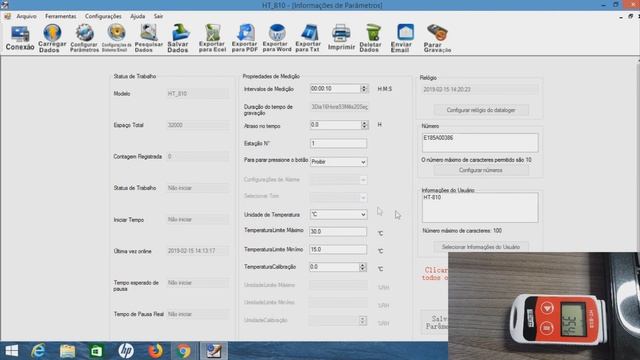Expand 'Para parar pressione o botão' dropdown
This screenshot has width=640, height=360.
(363, 162)
